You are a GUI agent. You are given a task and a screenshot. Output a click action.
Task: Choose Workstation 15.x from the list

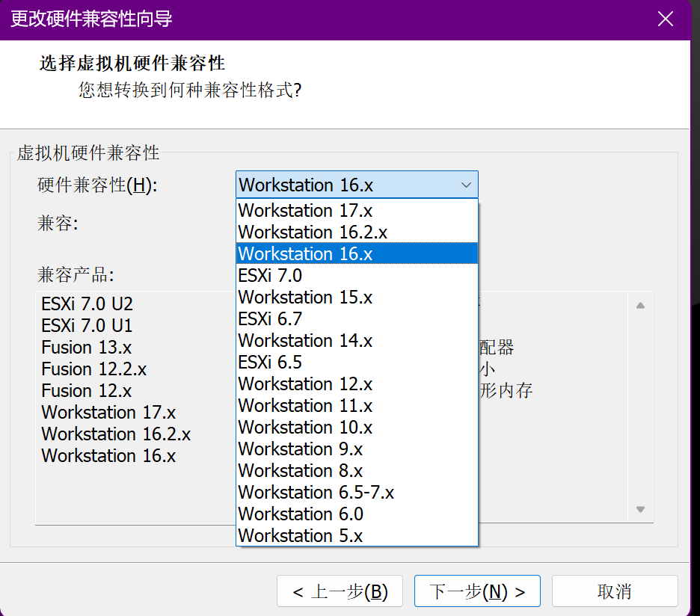coord(305,298)
